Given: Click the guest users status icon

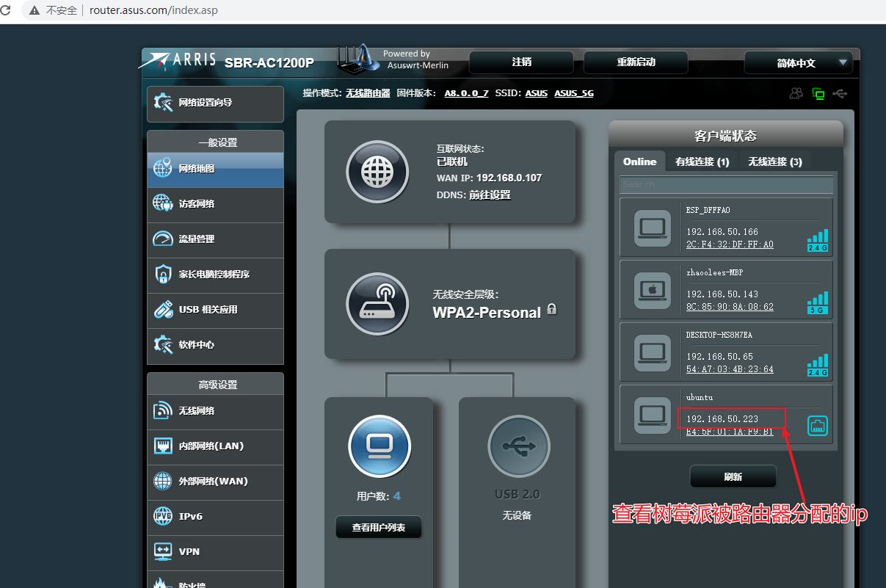Looking at the screenshot, I should [x=796, y=93].
